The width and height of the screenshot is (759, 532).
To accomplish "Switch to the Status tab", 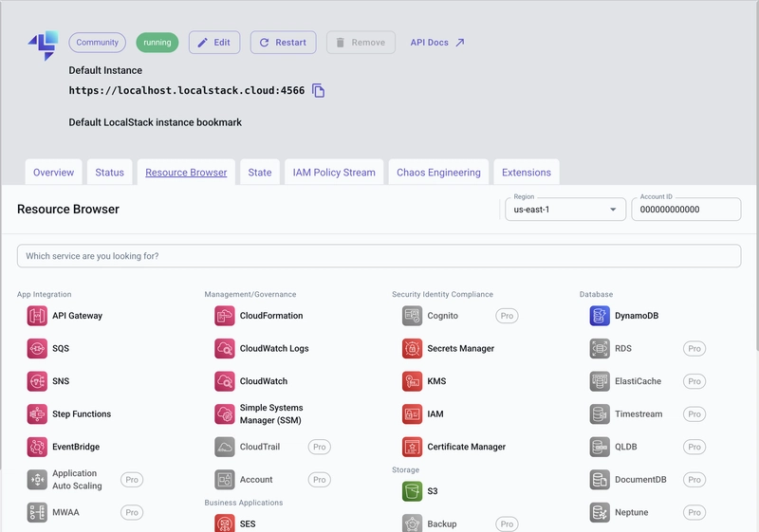I will click(x=109, y=173).
